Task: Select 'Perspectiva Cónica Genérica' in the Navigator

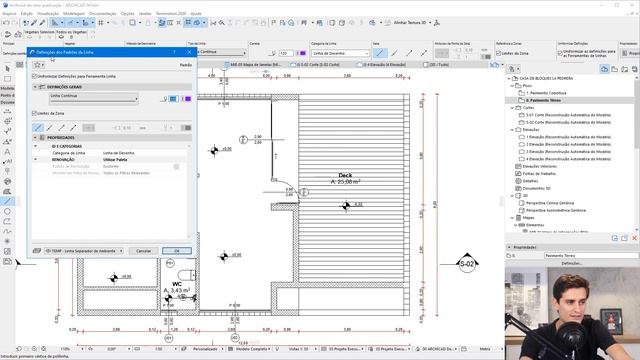Action: pyautogui.click(x=550, y=203)
